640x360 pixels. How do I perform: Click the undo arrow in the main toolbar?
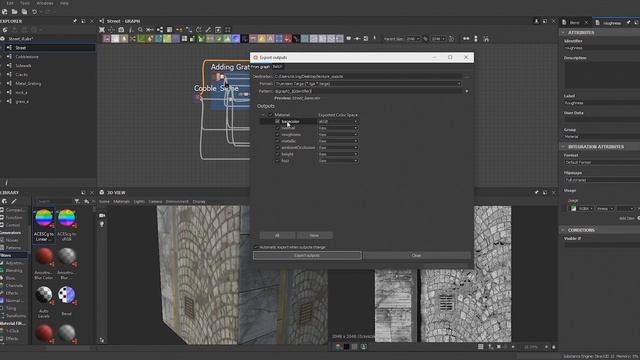35,12
